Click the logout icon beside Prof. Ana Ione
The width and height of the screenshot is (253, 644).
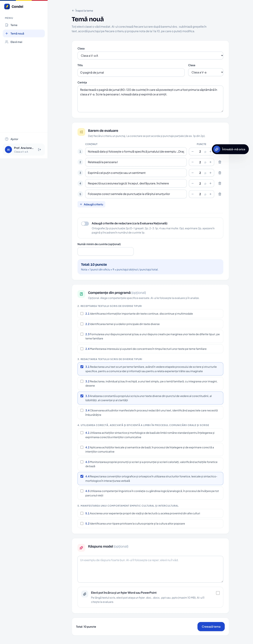pyautogui.click(x=39, y=149)
